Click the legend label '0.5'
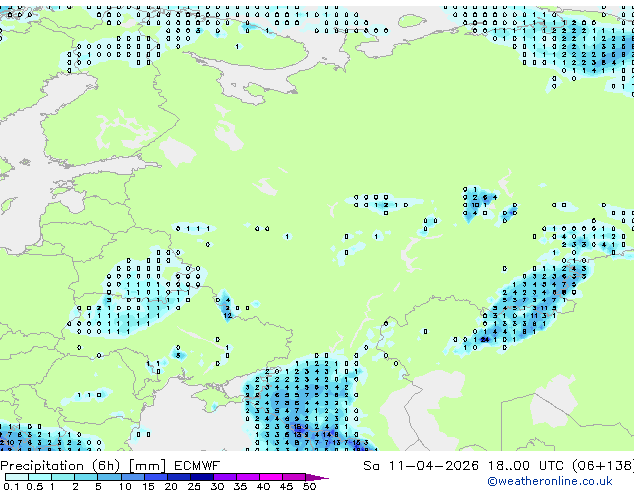This screenshot has width=634, height=490. click(34, 486)
